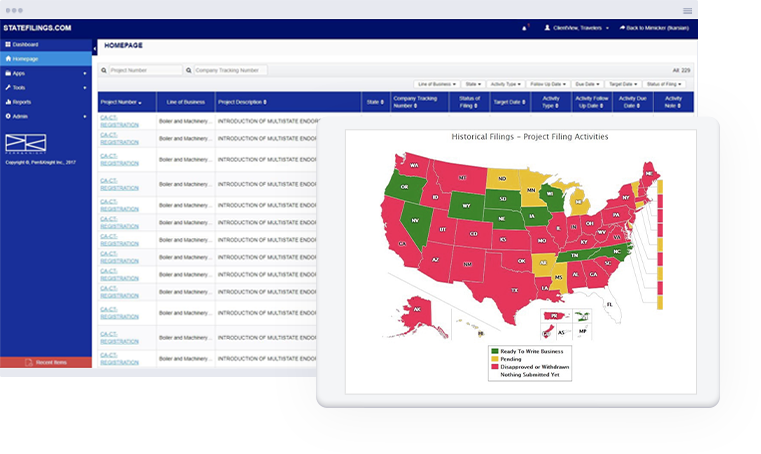Screen dimensions: 761x454
Task: Click the Reports bar chart icon
Action: tap(8, 101)
